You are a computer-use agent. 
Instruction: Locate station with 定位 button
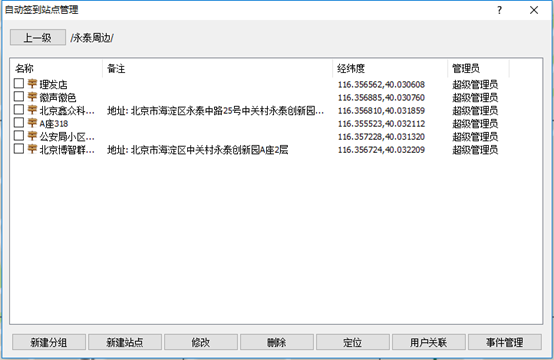pos(353,342)
